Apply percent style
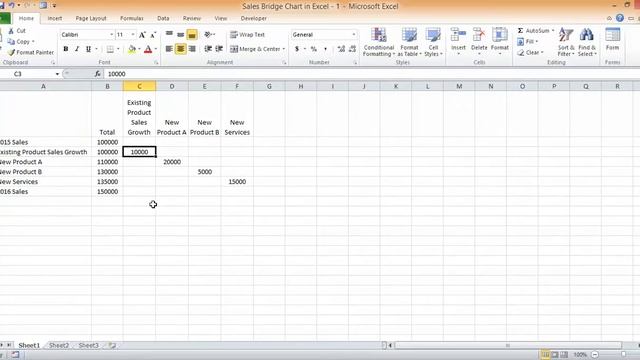Viewport: 640px width, 360px height. 313,49
